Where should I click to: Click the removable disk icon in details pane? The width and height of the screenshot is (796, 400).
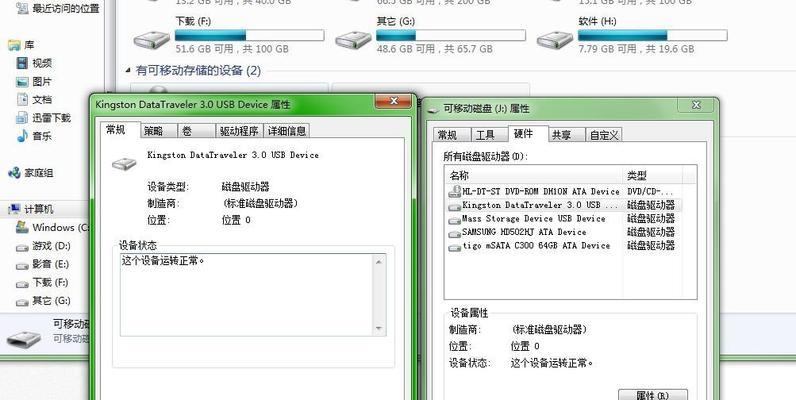pos(24,338)
